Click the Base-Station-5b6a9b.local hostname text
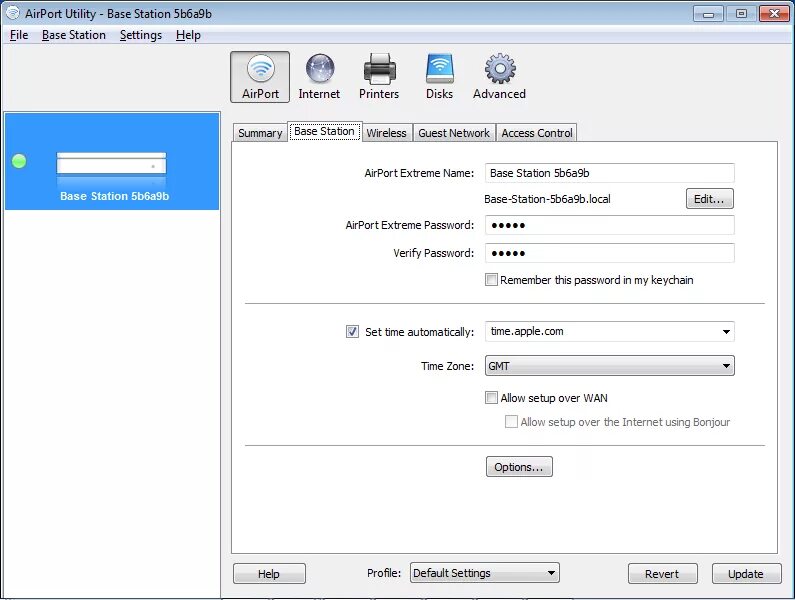The width and height of the screenshot is (795, 600). [547, 199]
